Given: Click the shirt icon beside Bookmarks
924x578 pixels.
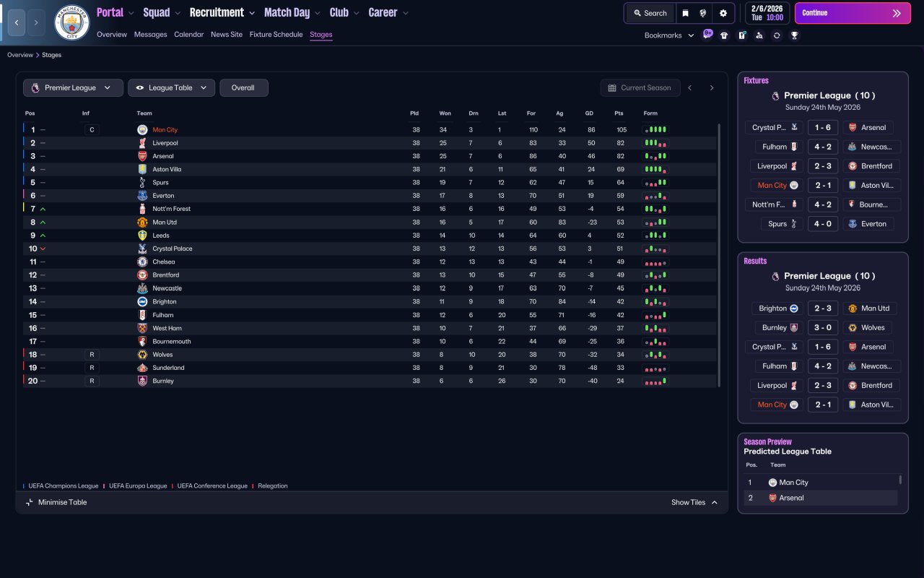Looking at the screenshot, I should click(724, 35).
